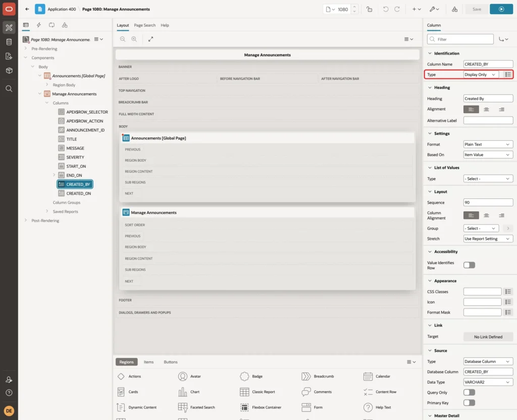517x420 pixels.
Task: Collapse the Accessibility section
Action: coord(430,251)
